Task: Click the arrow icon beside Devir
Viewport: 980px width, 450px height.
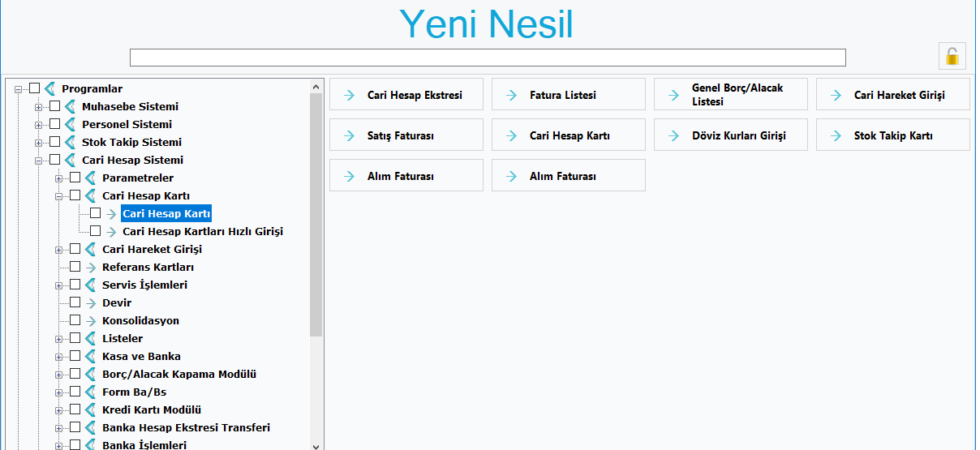Action: point(91,303)
